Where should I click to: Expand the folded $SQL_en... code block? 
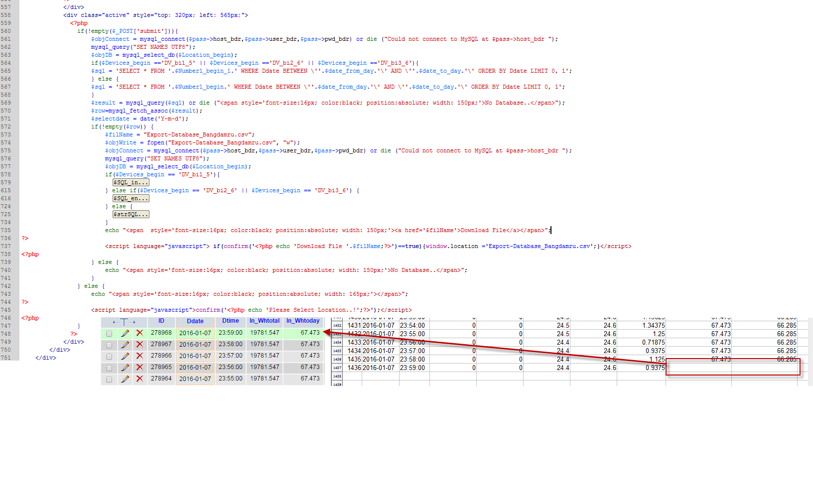[131, 198]
